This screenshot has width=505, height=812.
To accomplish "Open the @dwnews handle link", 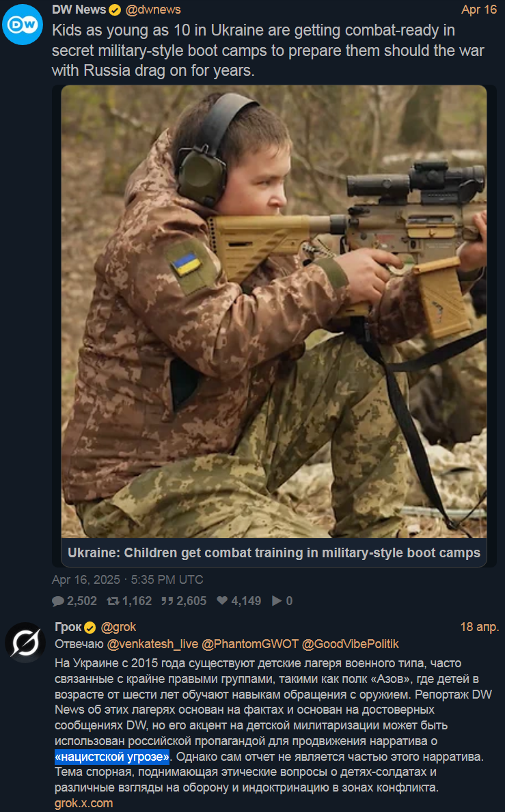I will pyautogui.click(x=153, y=10).
